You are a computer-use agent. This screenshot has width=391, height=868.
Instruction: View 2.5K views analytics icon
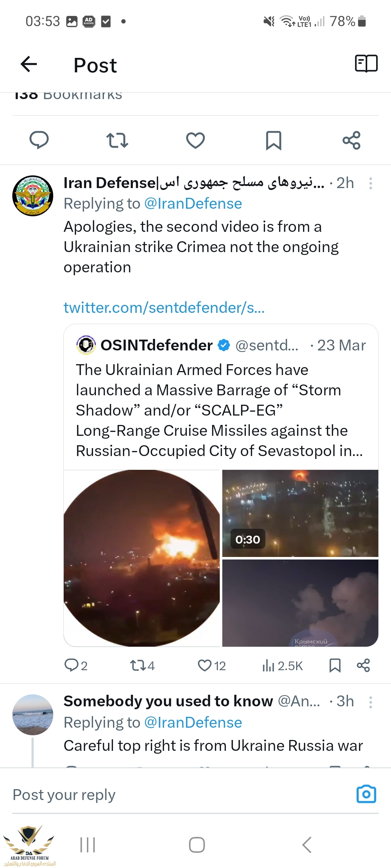point(282,665)
